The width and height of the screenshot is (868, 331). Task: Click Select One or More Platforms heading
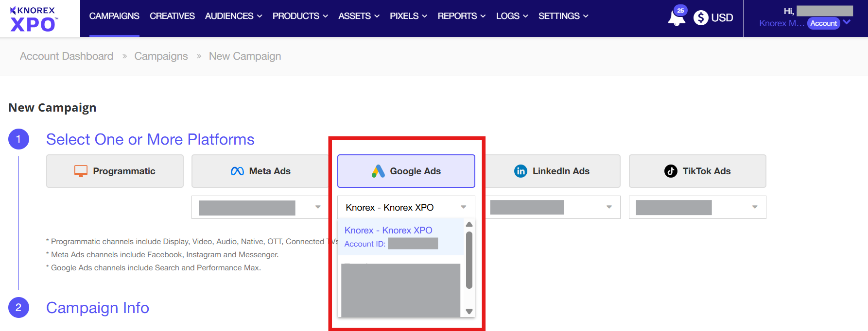click(x=150, y=139)
